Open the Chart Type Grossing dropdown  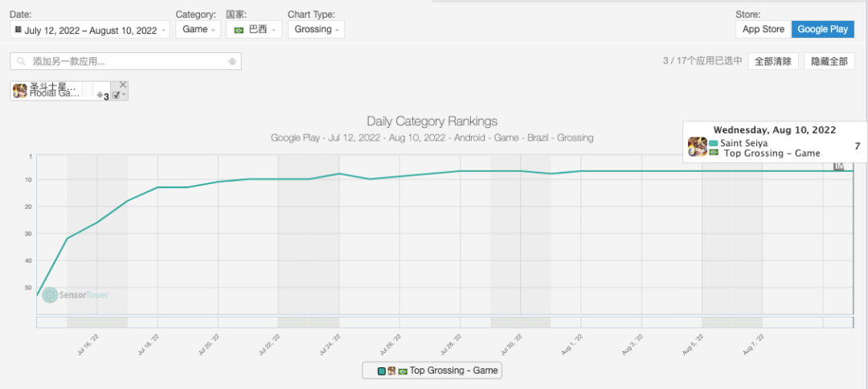tap(316, 30)
